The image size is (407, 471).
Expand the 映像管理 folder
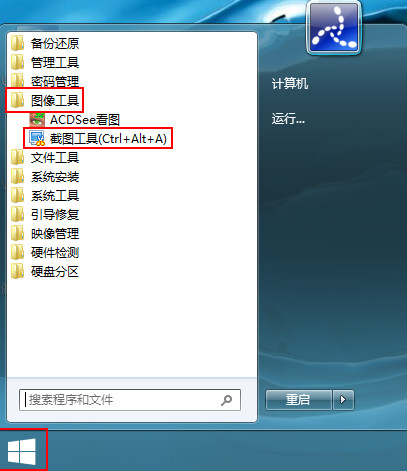[x=45, y=234]
